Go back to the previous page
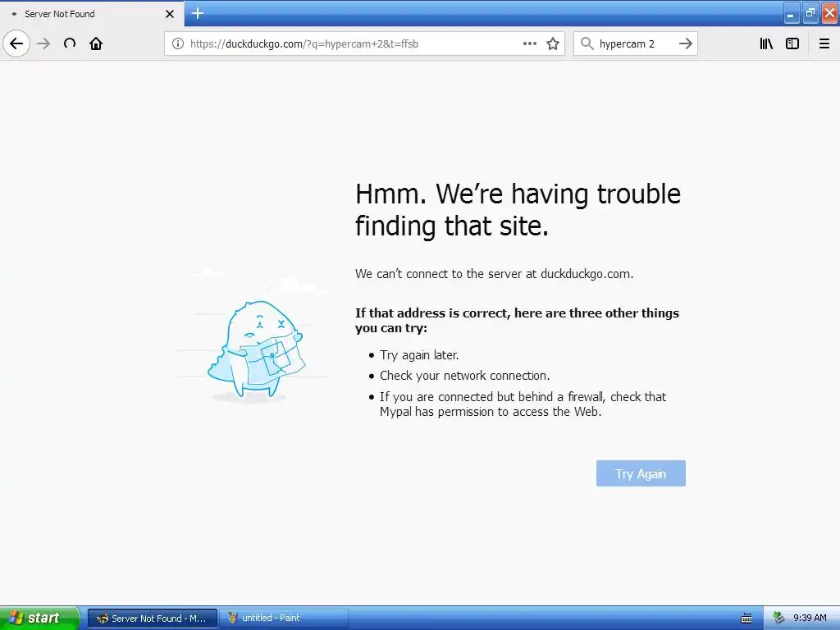 click(16, 43)
